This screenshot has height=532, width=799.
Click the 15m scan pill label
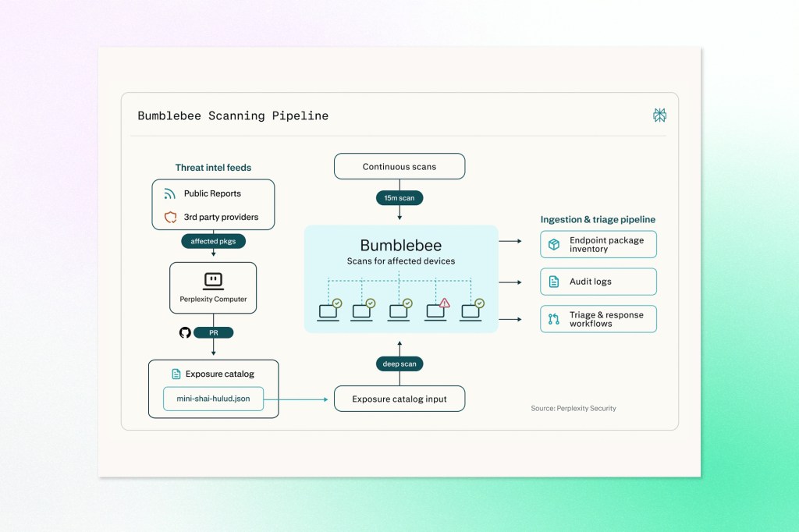[x=399, y=197]
